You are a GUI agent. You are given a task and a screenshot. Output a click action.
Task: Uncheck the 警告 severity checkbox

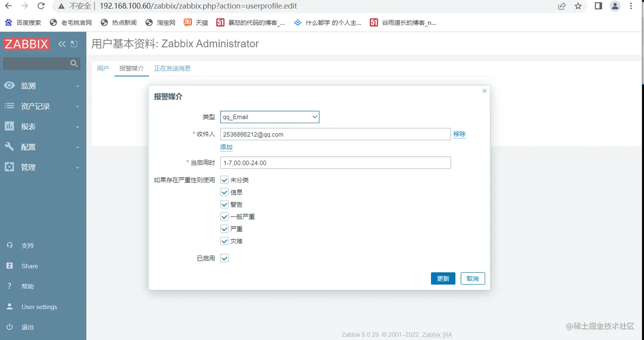click(x=224, y=205)
